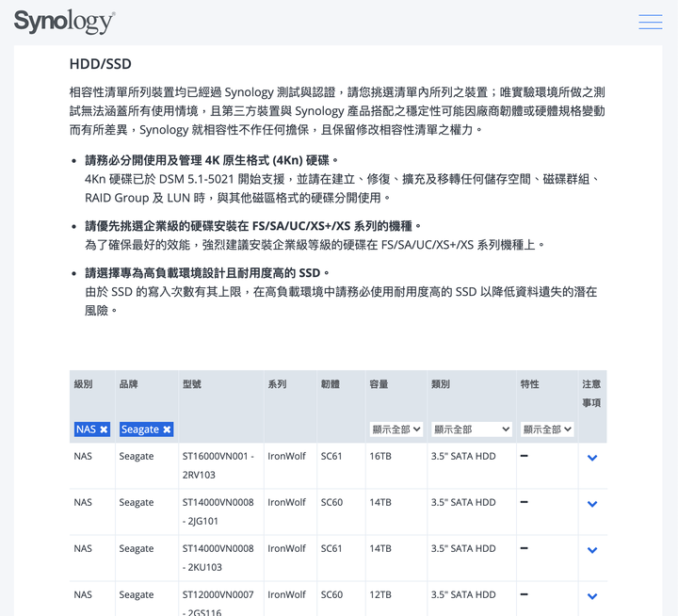Click the 韌體 column header
The height and width of the screenshot is (616, 678).
coord(331,384)
